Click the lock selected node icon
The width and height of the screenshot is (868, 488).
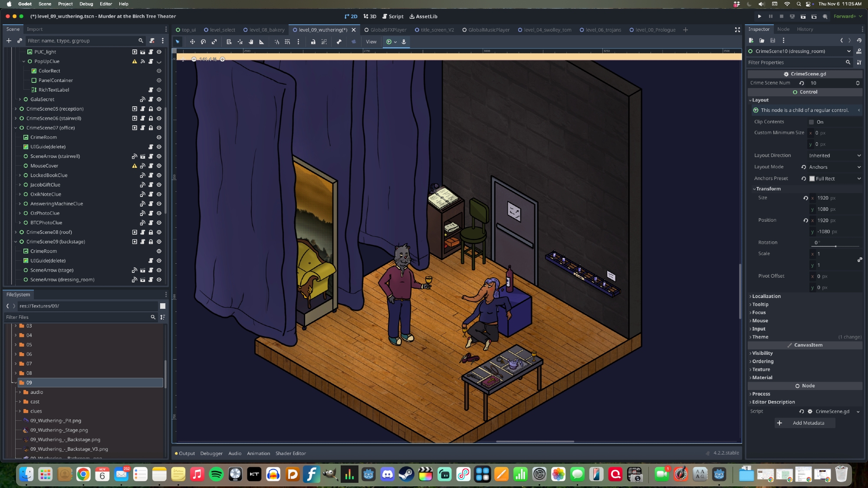tap(313, 42)
